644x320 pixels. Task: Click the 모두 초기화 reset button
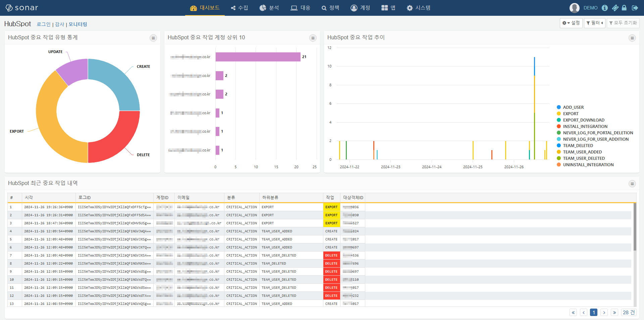click(623, 23)
